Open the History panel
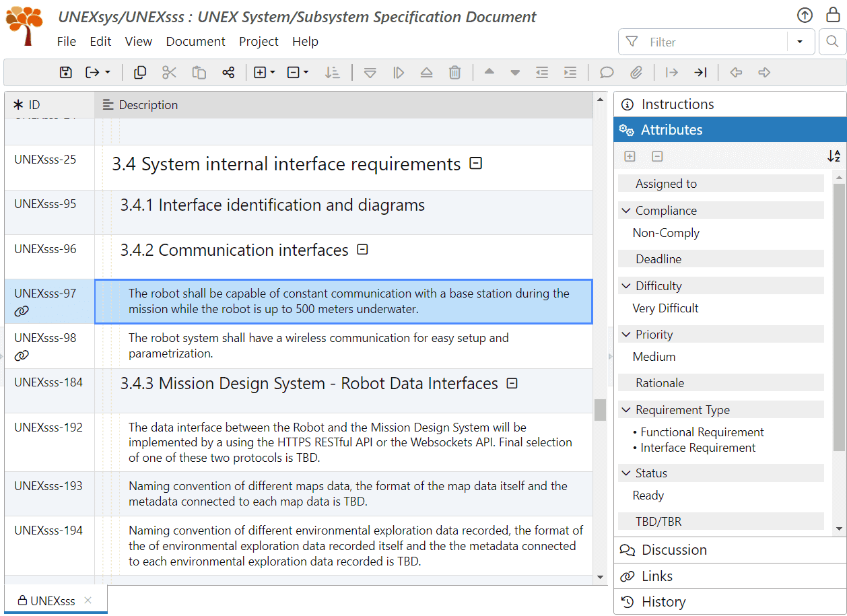Screen dimensions: 847x616 [730, 602]
